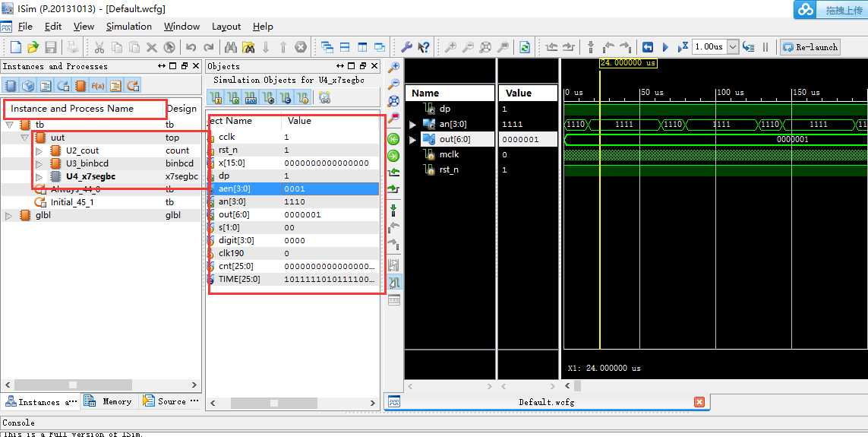
Task: Click the Find in Files folder-binoculars icon
Action: pyautogui.click(x=248, y=47)
